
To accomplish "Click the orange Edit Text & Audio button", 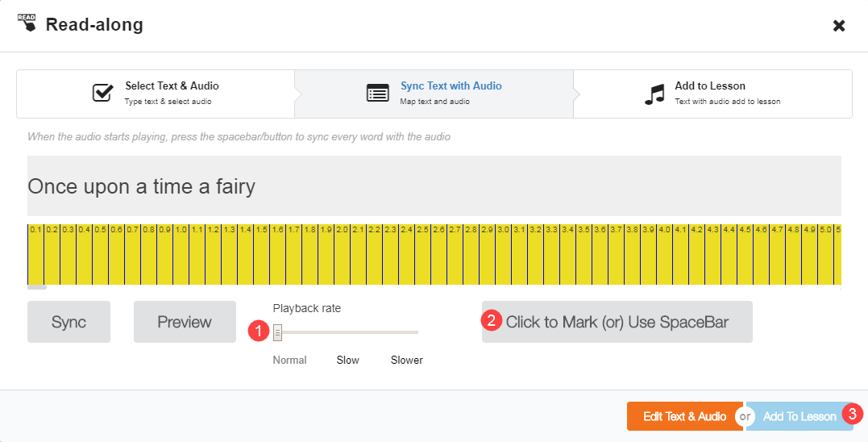I will point(684,416).
